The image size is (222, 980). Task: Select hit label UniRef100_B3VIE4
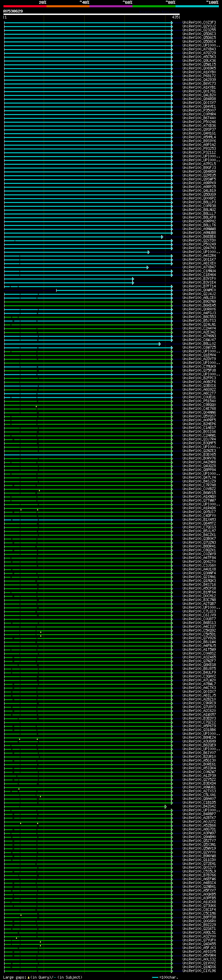199,283
